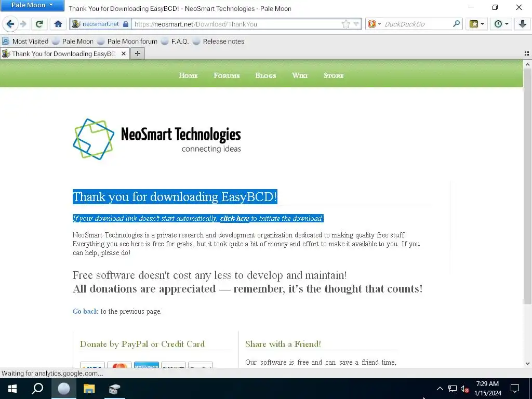The height and width of the screenshot is (399, 532).
Task: Click the vertical scrollbar thumb
Action: coord(527,186)
